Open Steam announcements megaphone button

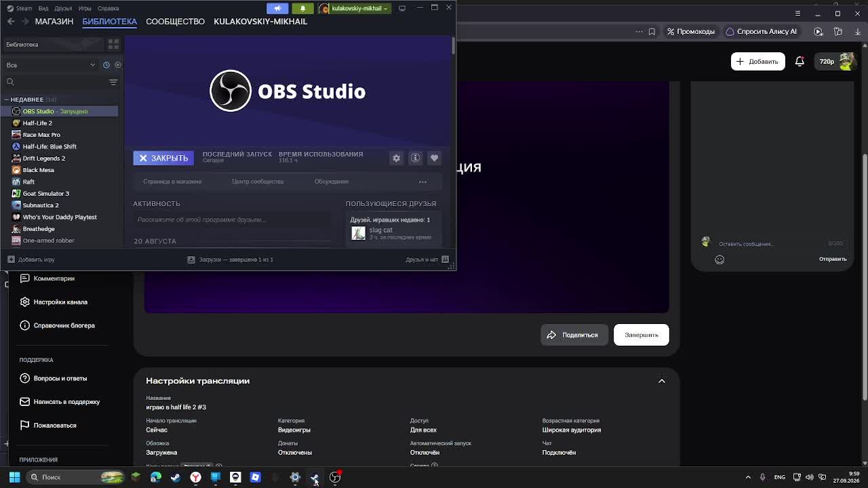(x=277, y=8)
